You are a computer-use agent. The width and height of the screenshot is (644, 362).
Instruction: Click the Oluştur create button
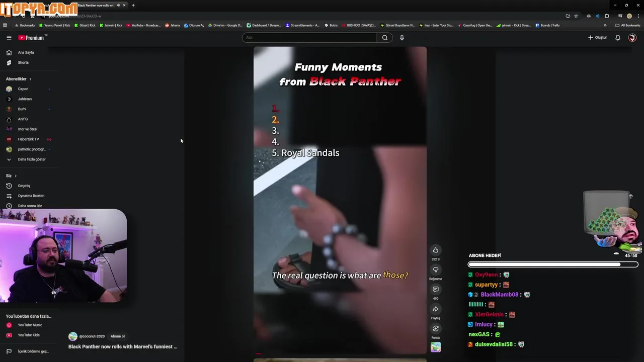[598, 38]
